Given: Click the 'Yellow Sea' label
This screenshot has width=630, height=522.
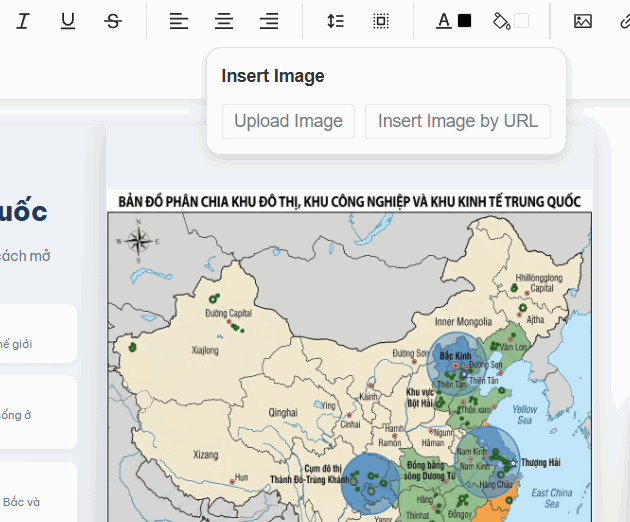Looking at the screenshot, I should point(524,415).
